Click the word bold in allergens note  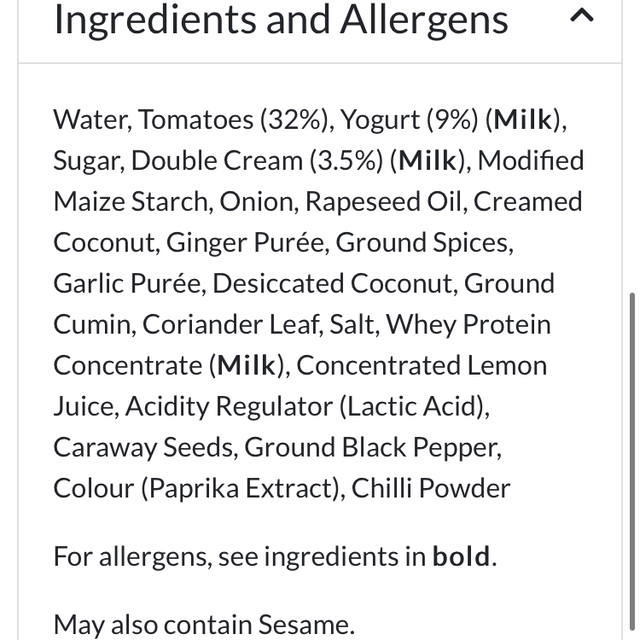click(462, 556)
